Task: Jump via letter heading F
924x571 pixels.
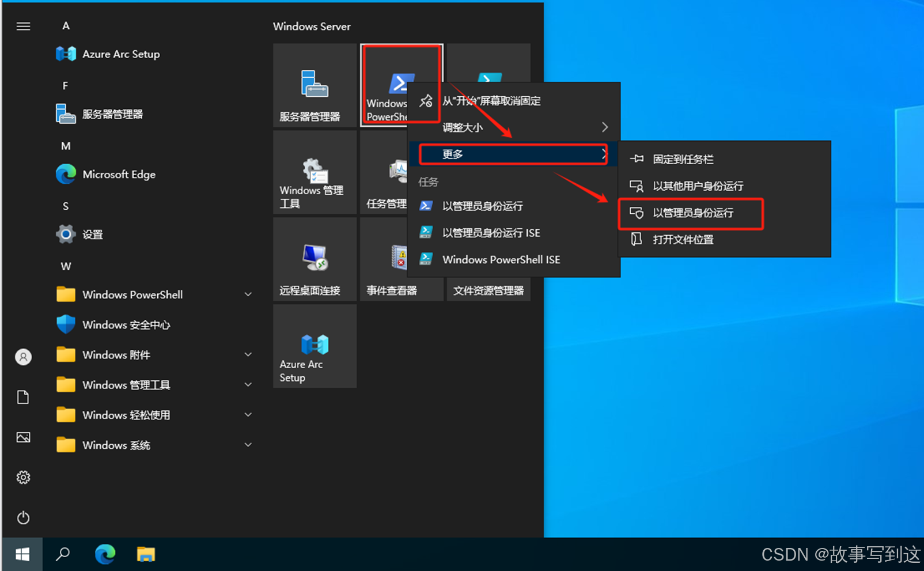Action: (65, 86)
